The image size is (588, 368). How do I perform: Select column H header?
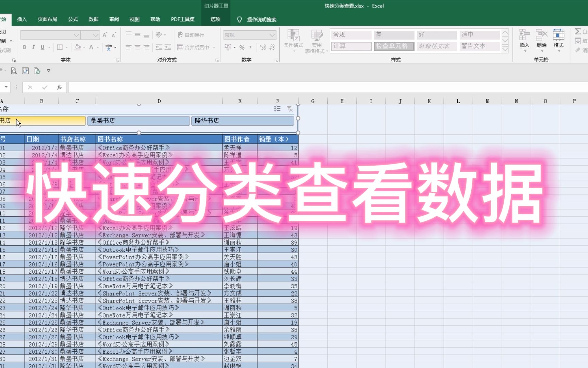(x=342, y=101)
